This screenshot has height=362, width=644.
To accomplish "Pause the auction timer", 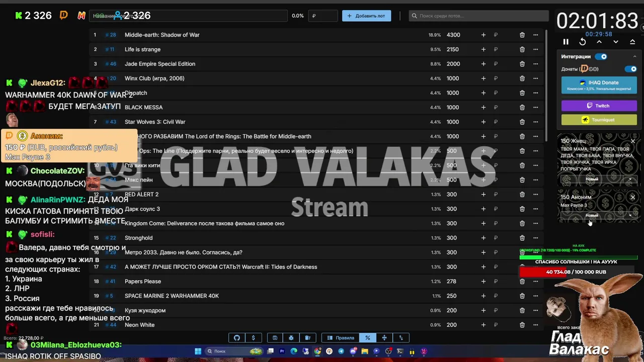I will [x=566, y=42].
